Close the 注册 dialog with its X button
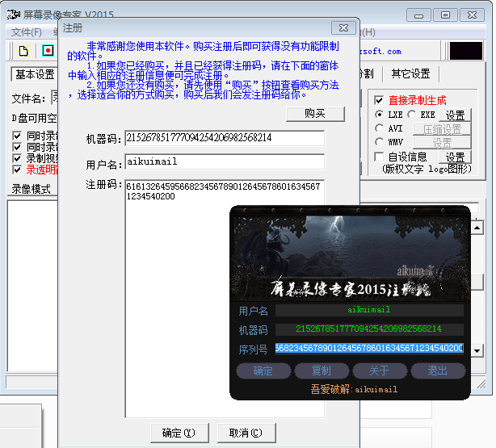The width and height of the screenshot is (496, 448). tap(344, 27)
